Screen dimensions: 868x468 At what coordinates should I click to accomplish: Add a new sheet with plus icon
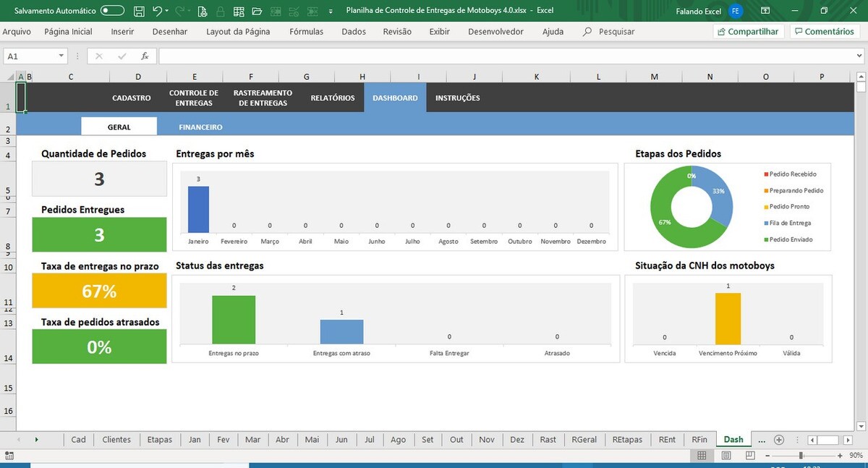pos(779,440)
